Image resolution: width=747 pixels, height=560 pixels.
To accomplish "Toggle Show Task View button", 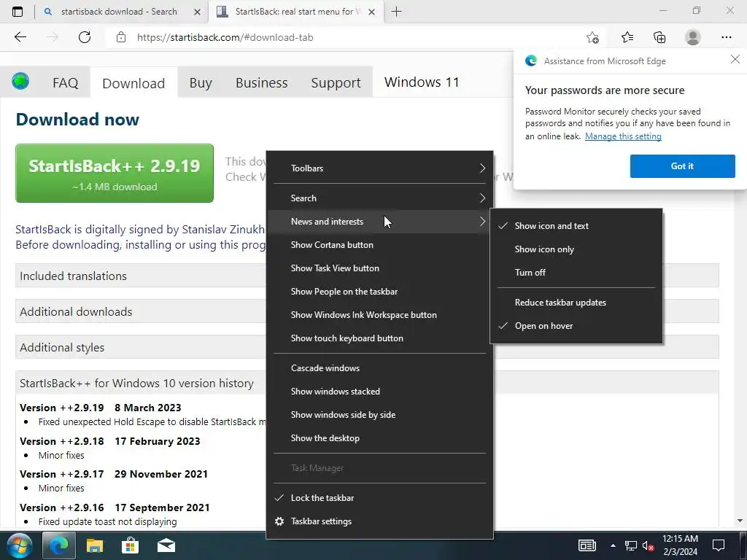I will click(379, 268).
